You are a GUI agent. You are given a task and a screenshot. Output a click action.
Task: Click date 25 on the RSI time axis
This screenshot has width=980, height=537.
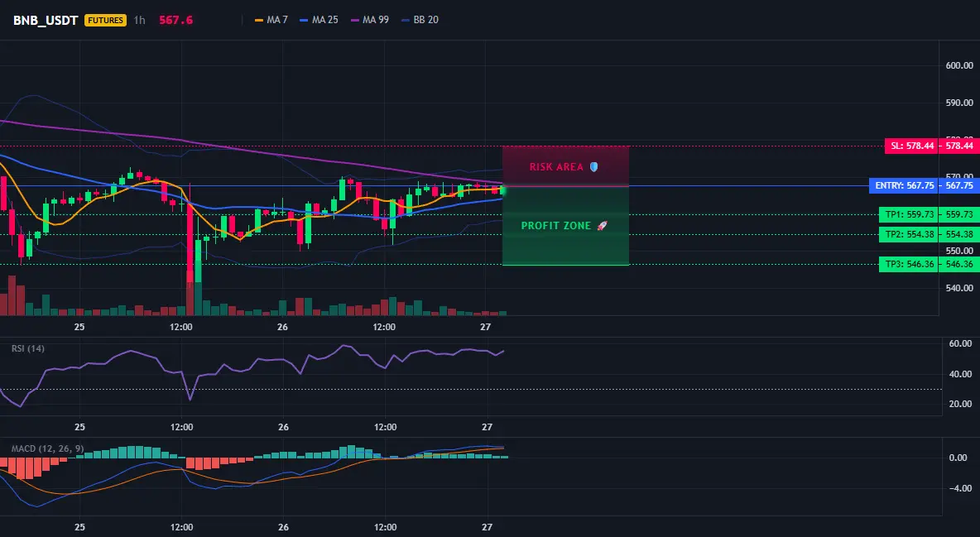pyautogui.click(x=79, y=427)
